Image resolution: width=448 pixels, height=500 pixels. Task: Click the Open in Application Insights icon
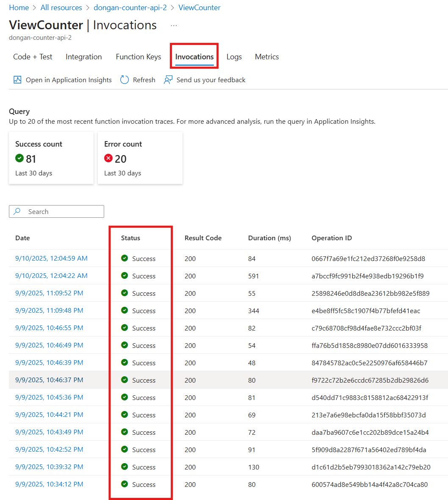17,80
